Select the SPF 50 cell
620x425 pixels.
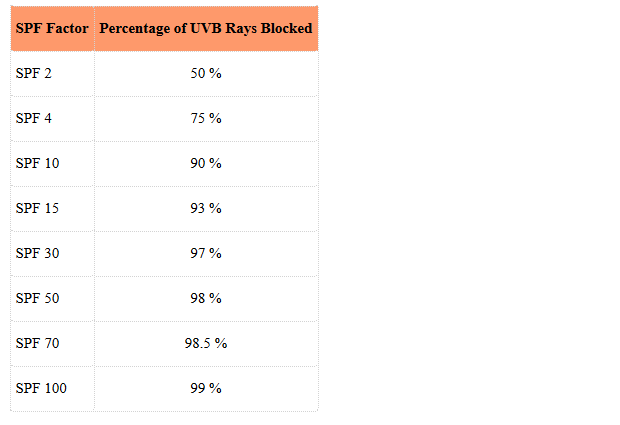pyautogui.click(x=52, y=299)
